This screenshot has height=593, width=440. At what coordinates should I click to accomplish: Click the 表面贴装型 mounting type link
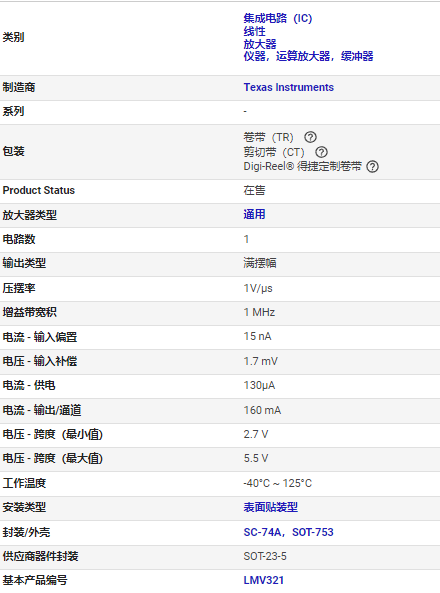click(271, 507)
